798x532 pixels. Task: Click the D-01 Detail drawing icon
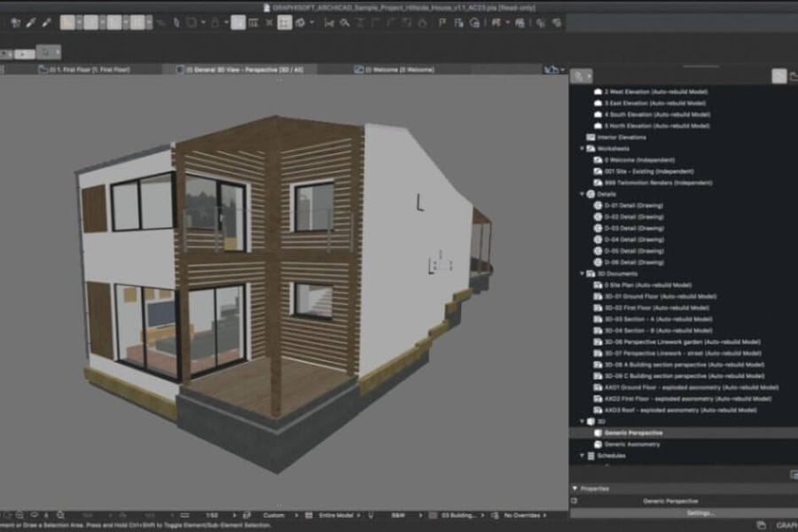pyautogui.click(x=598, y=206)
